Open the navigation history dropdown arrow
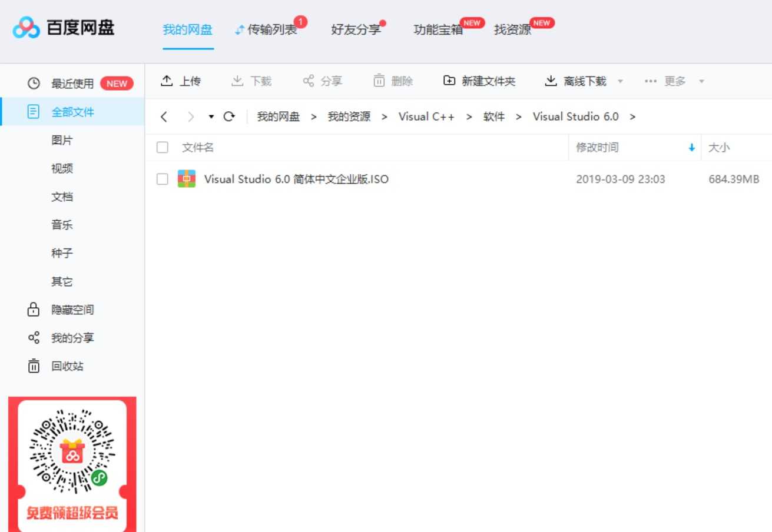The image size is (772, 532). [x=211, y=117]
